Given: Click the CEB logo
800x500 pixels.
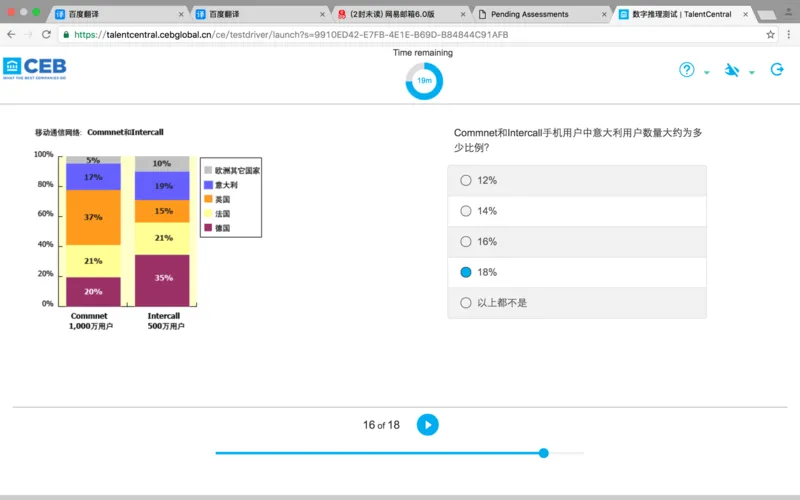Looking at the screenshot, I should [x=35, y=68].
